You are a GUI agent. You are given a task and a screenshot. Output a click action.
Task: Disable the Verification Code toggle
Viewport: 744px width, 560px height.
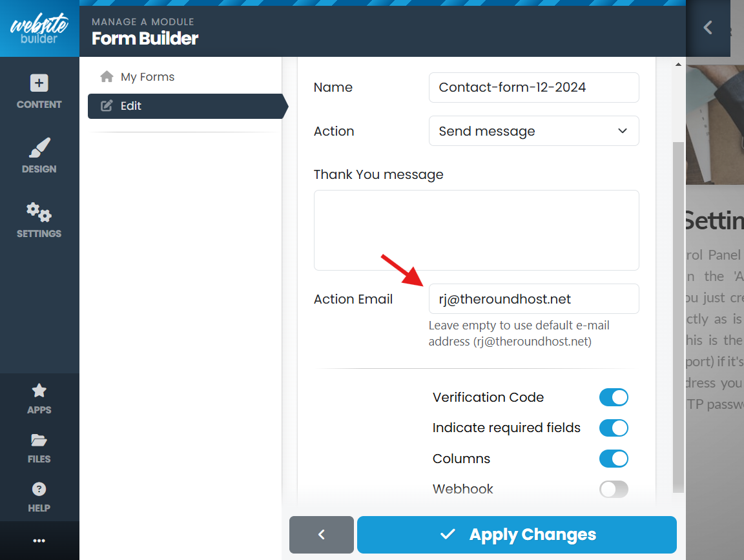click(613, 397)
